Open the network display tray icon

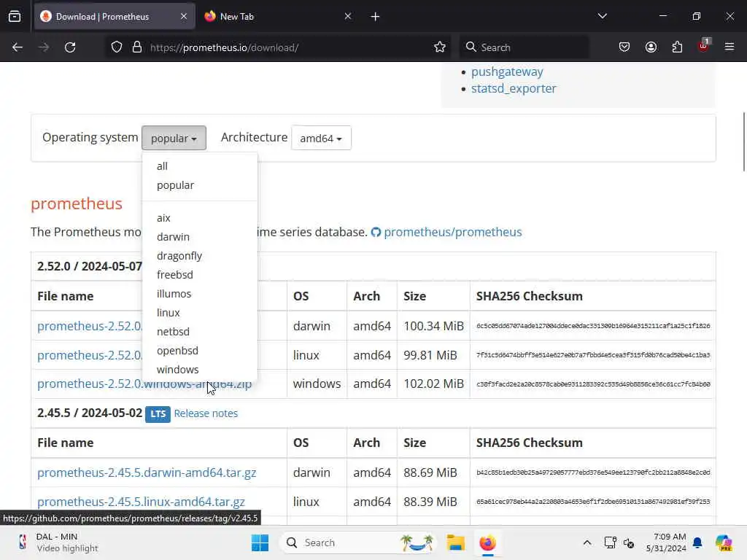coord(610,542)
